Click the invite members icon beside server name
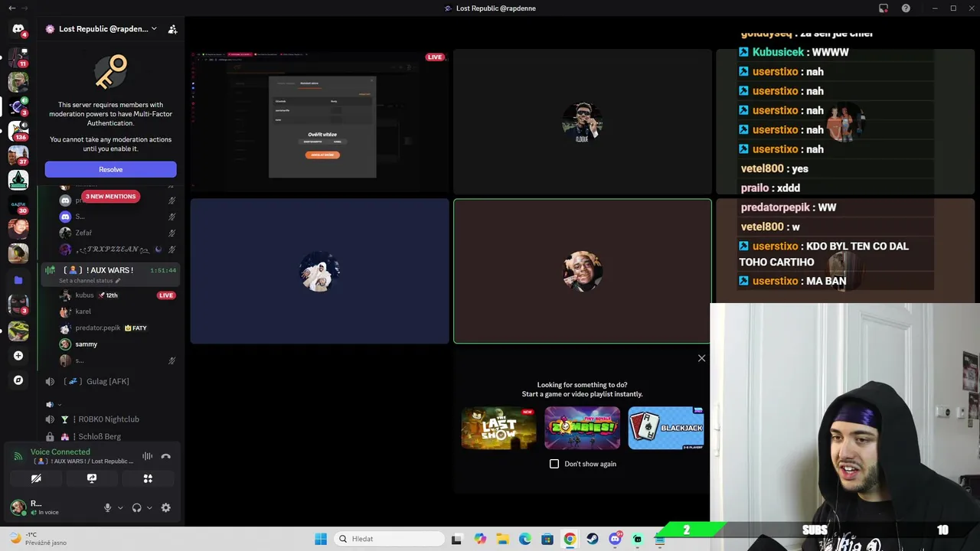The height and width of the screenshot is (551, 980). (x=172, y=29)
